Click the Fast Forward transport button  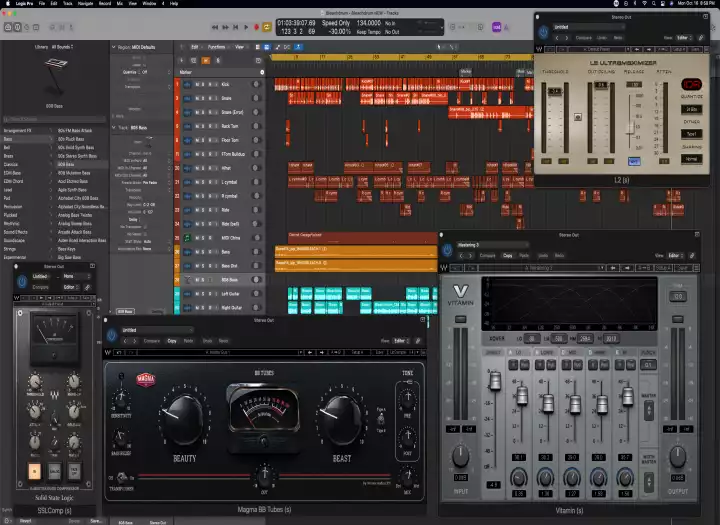tap(225, 28)
